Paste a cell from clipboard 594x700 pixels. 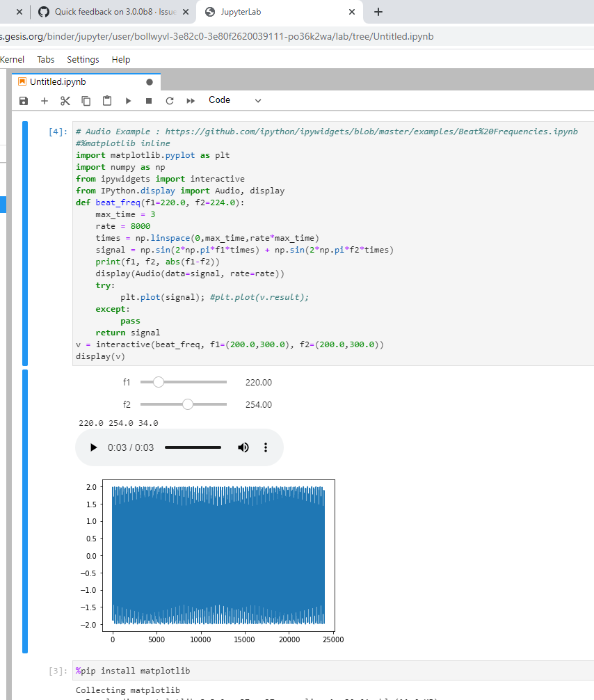point(106,100)
